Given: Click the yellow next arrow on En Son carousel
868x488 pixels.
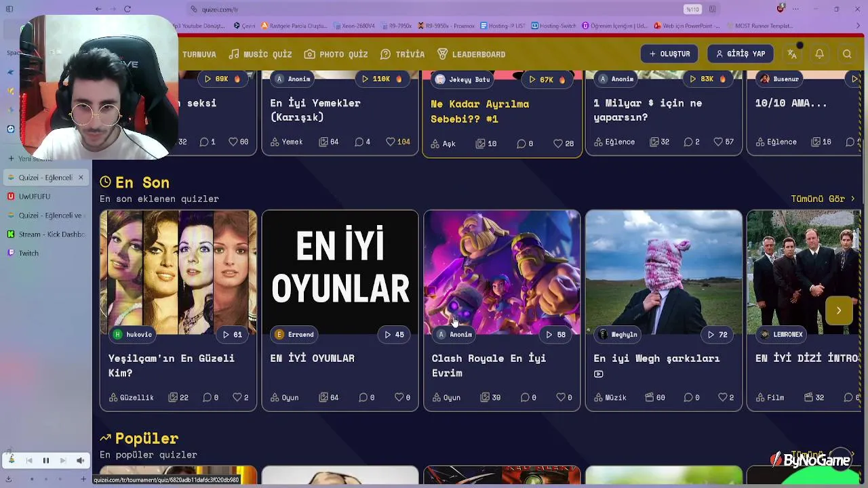Looking at the screenshot, I should (839, 310).
